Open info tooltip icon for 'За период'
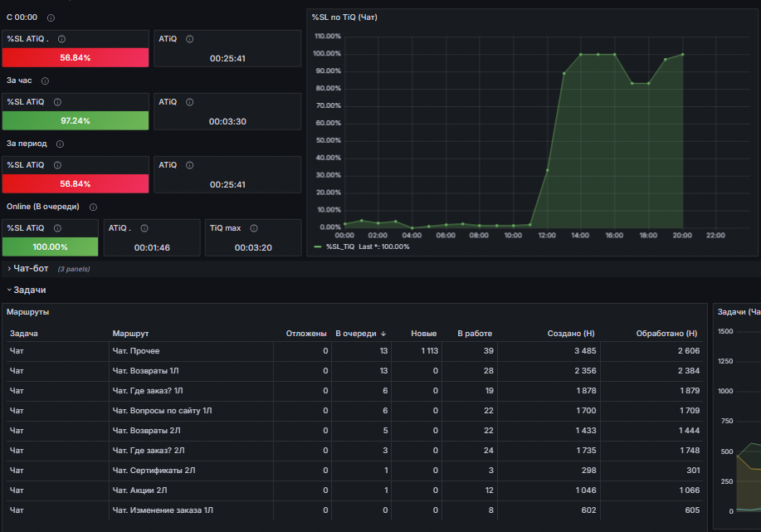Screen dimensions: 761x532 pos(61,144)
